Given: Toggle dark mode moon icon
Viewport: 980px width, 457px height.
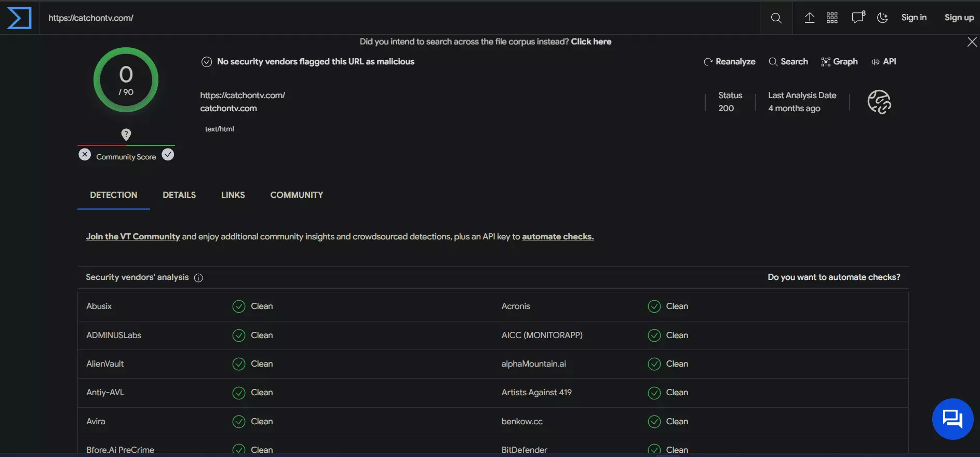Looking at the screenshot, I should click(x=882, y=18).
